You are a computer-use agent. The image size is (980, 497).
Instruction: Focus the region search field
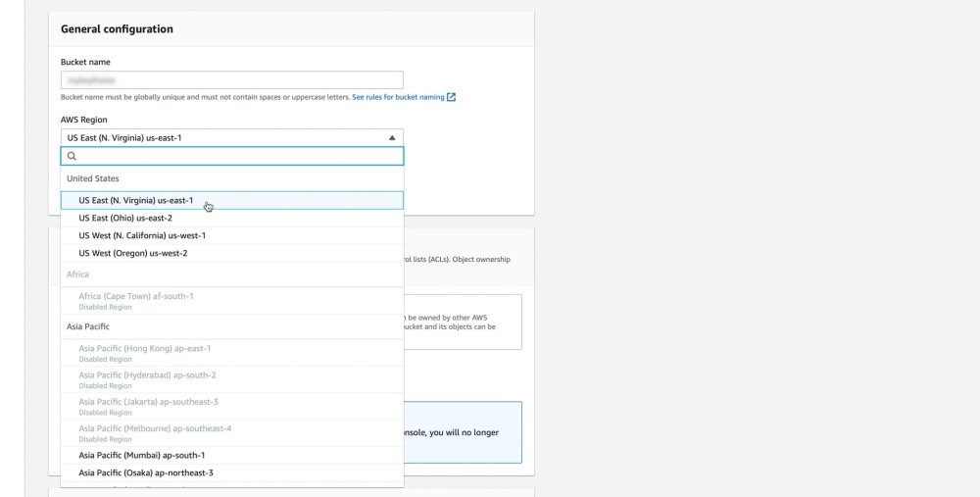tap(232, 156)
